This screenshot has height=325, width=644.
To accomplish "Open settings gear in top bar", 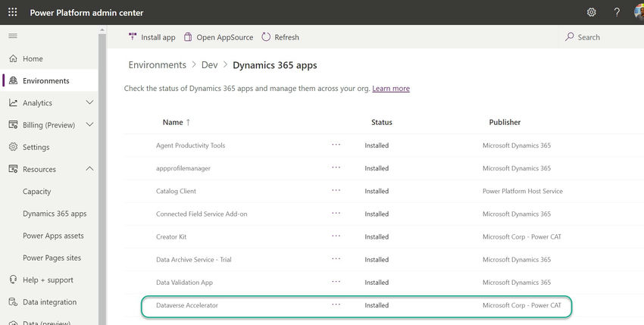I will 592,13.
